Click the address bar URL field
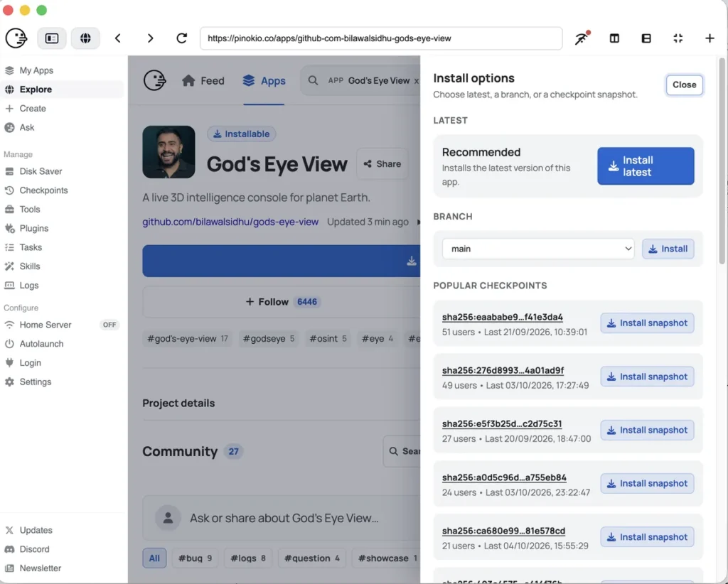This screenshot has height=584, width=728. (381, 38)
